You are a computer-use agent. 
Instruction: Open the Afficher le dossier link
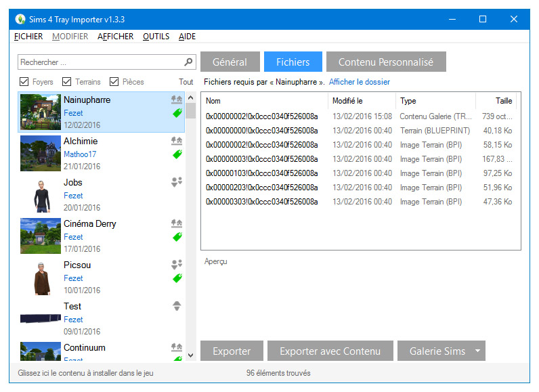359,82
